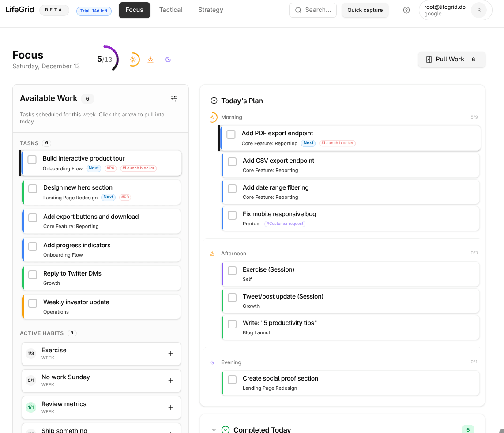The height and width of the screenshot is (433, 504).
Task: Click the plus on the Exercise habit
Action: click(x=171, y=354)
